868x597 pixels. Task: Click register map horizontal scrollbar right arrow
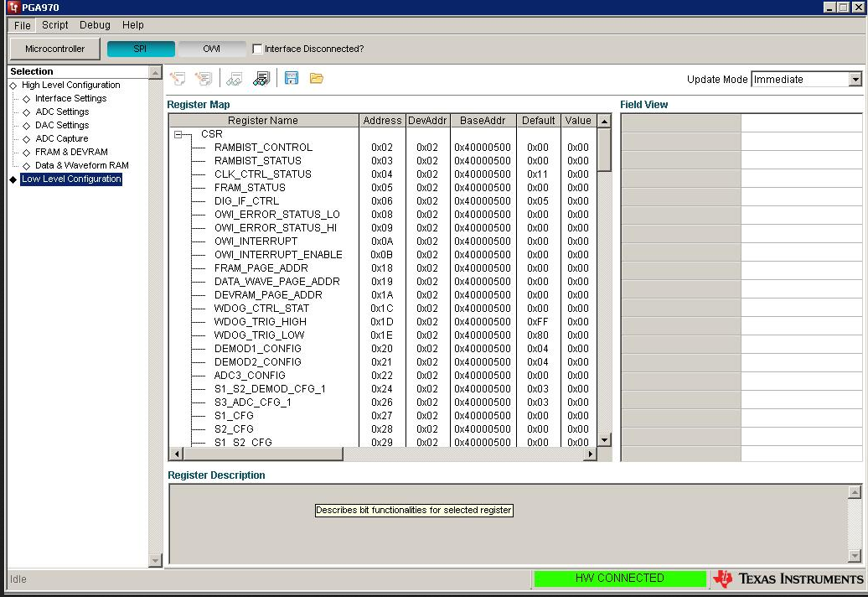click(590, 454)
